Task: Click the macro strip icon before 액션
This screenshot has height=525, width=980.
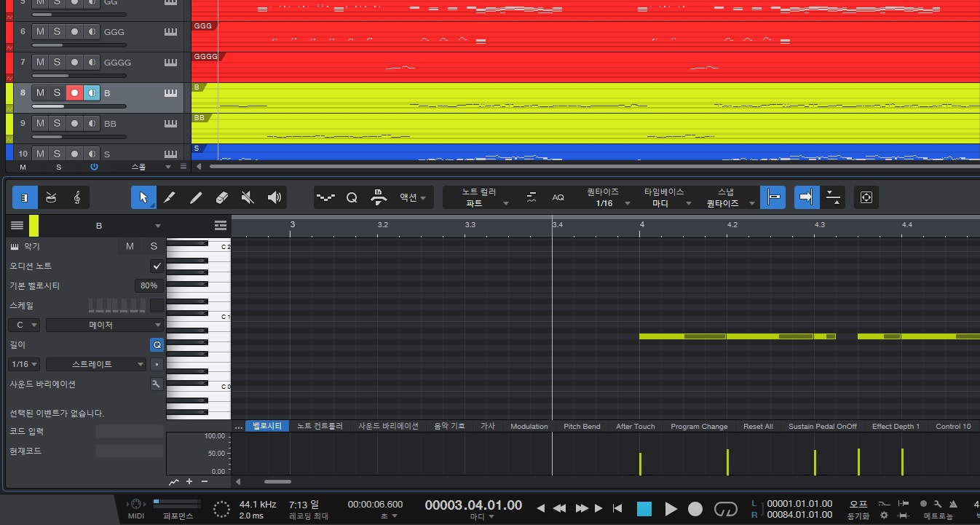Action: point(378,197)
